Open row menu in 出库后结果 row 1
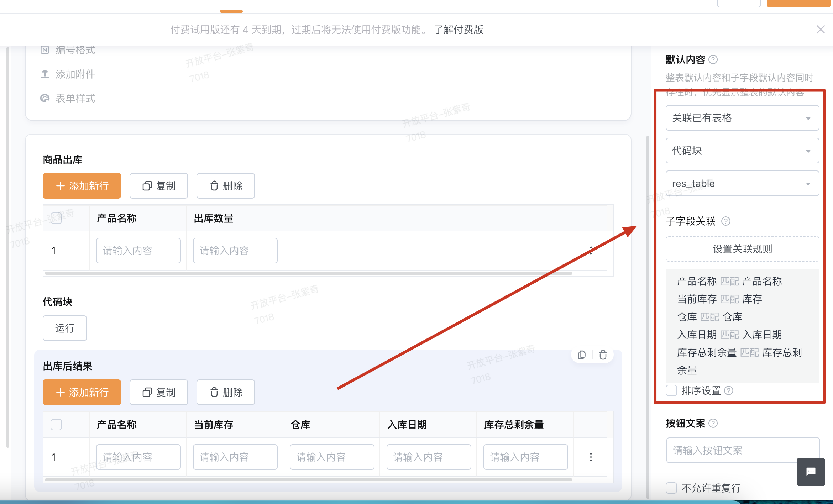Image resolution: width=833 pixels, height=504 pixels. pyautogui.click(x=591, y=457)
